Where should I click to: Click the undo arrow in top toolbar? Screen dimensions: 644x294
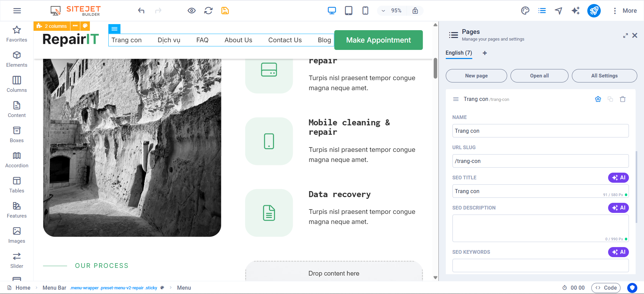141,11
